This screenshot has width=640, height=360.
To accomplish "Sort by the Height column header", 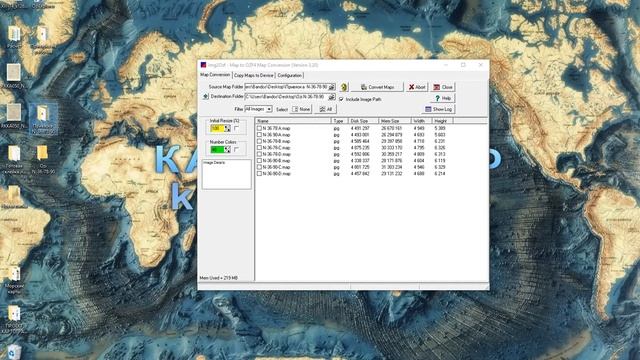I will tap(443, 121).
